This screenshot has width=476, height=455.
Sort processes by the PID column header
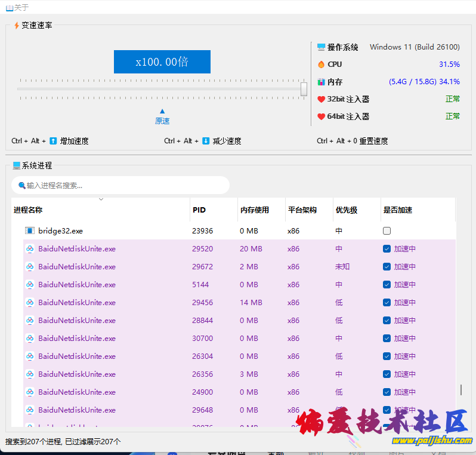tap(199, 210)
